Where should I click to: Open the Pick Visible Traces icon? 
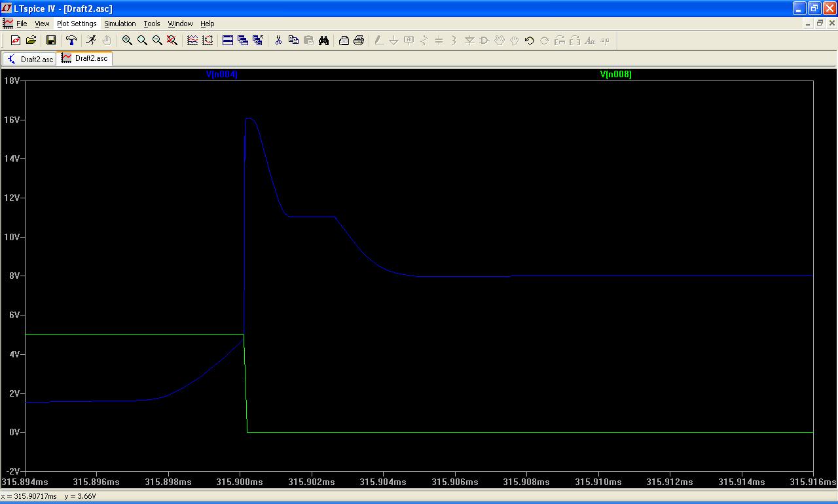(x=192, y=41)
